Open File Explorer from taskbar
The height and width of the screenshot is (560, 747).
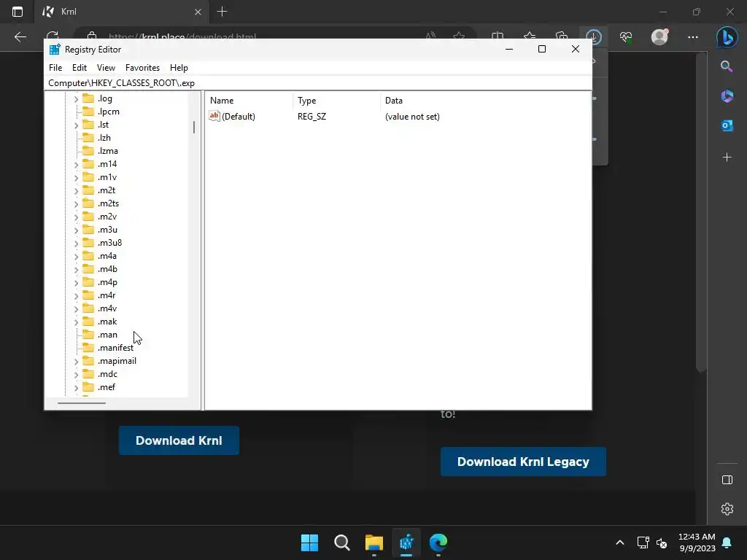coord(374,542)
